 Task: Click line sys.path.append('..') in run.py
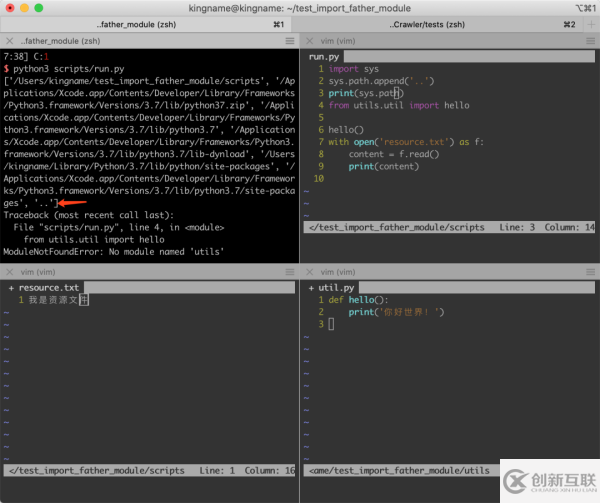coord(381,81)
